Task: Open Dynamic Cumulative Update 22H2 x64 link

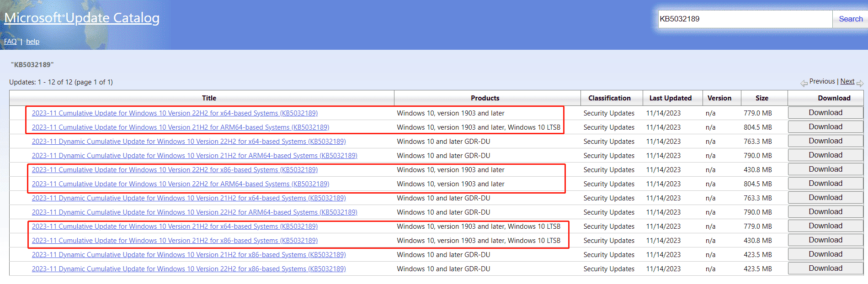Action: (189, 142)
